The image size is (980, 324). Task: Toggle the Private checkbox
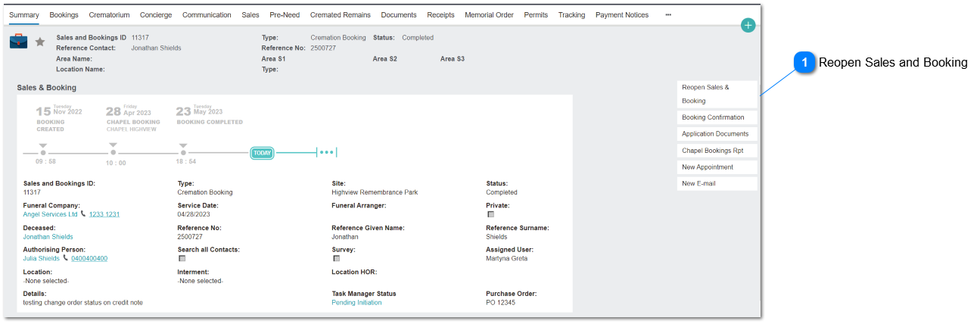coord(490,214)
